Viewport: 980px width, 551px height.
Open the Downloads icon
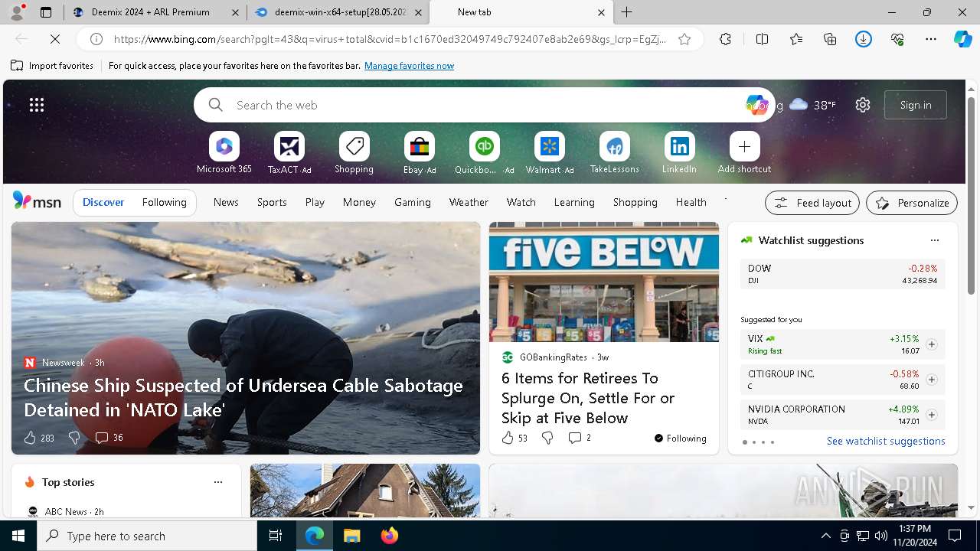tap(864, 38)
